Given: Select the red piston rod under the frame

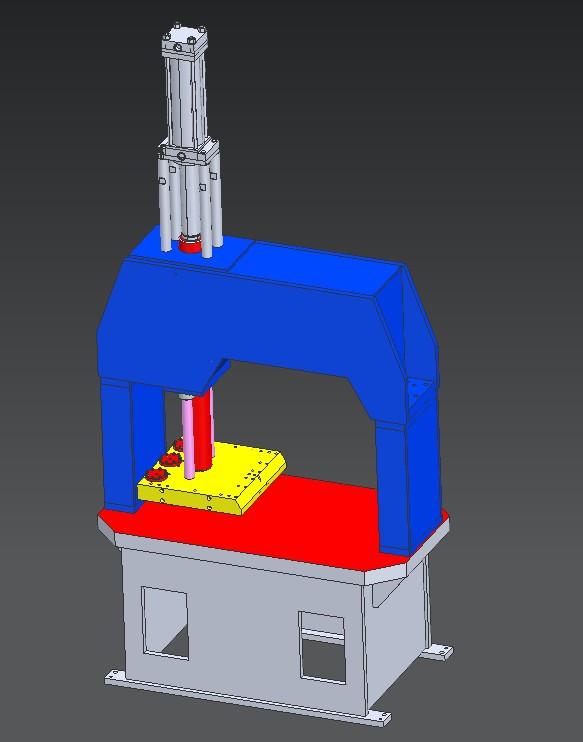Looking at the screenshot, I should [x=203, y=431].
